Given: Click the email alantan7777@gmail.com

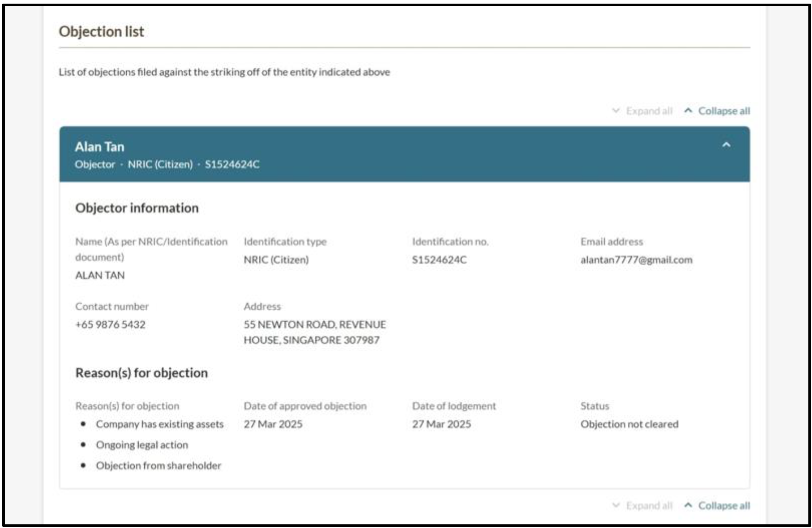Looking at the screenshot, I should pyautogui.click(x=636, y=260).
